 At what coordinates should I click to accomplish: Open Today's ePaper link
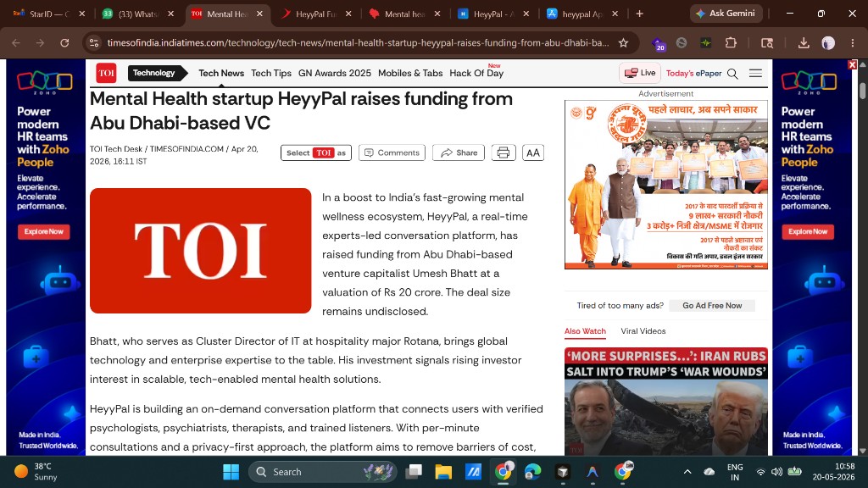coord(693,73)
